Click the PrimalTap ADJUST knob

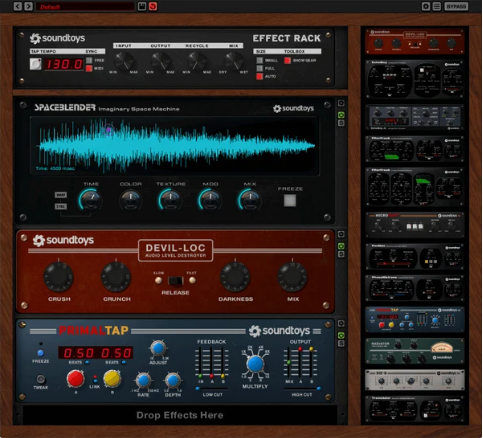click(158, 348)
